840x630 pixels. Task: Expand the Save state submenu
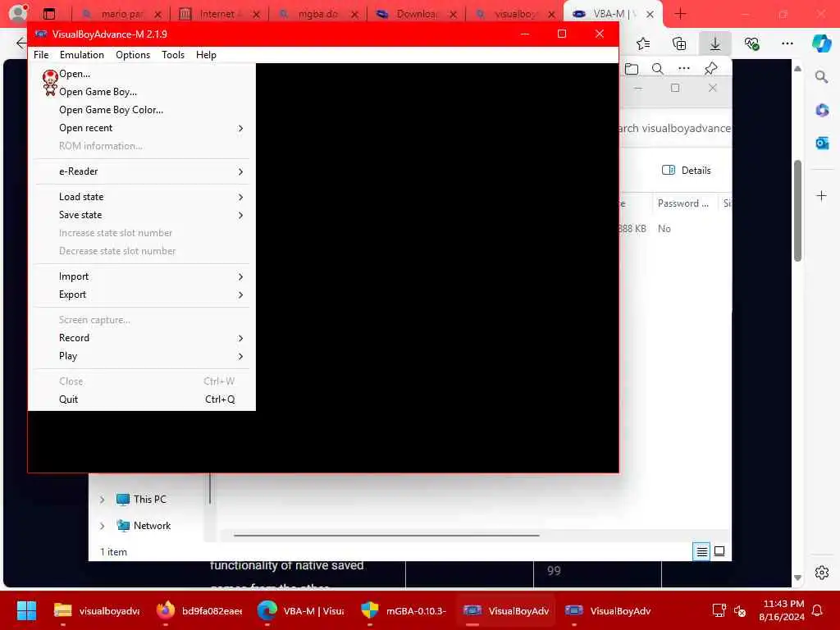point(141,215)
